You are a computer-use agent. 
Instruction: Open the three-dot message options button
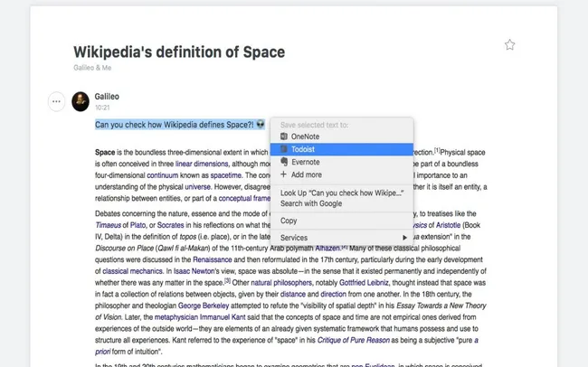56,101
